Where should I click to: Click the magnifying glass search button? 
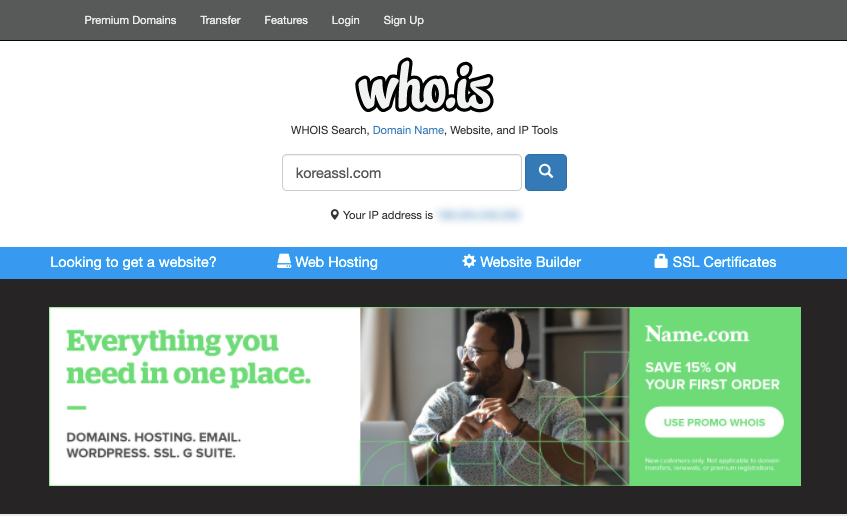pos(546,172)
